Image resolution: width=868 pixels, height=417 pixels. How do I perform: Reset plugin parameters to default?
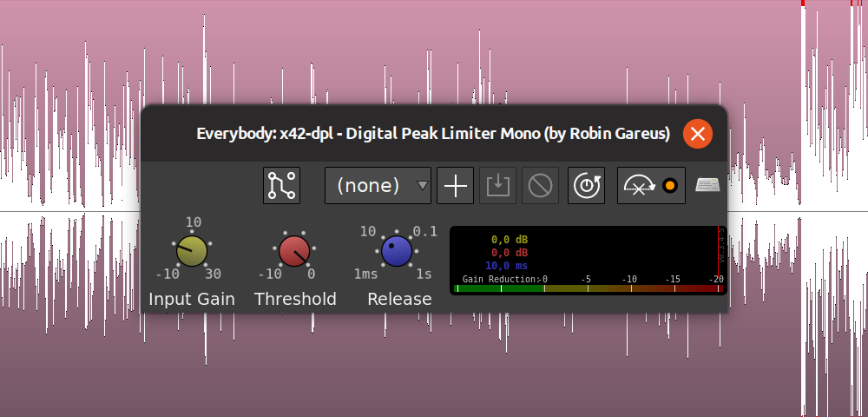point(586,186)
